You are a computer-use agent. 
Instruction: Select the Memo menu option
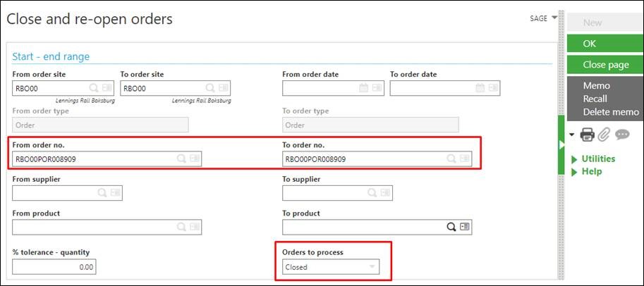tap(596, 86)
